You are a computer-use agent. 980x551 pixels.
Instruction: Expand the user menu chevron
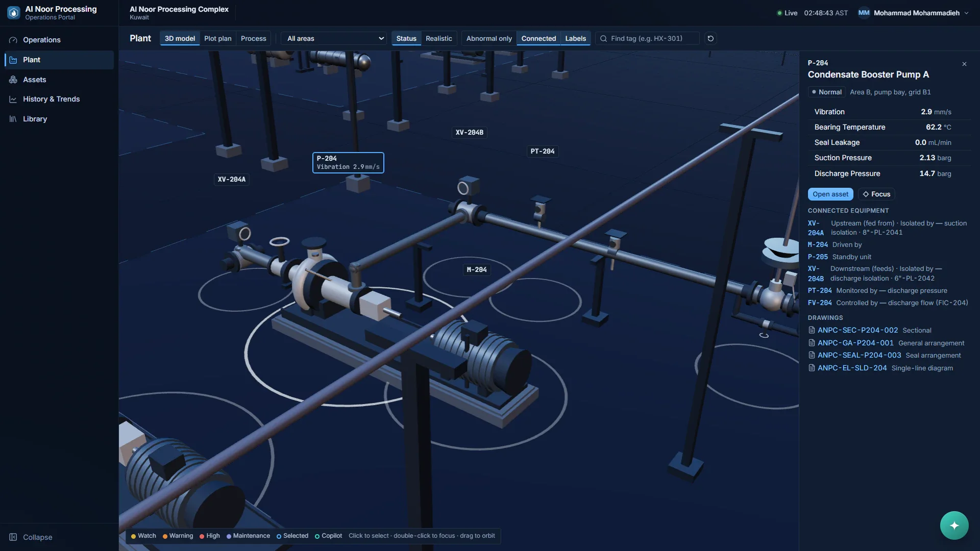tap(966, 13)
